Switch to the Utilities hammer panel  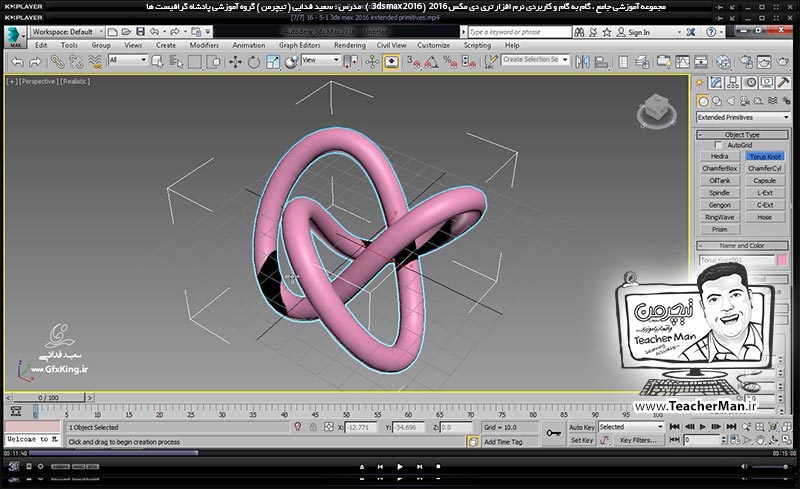pos(784,83)
